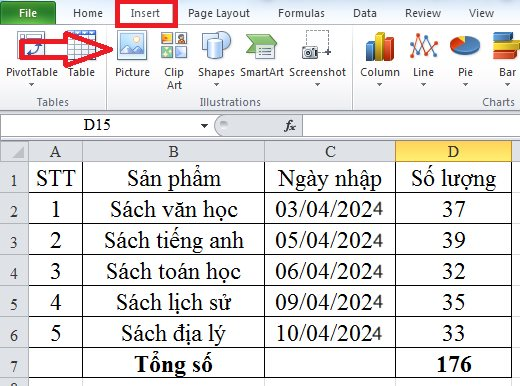The height and width of the screenshot is (386, 520).
Task: Select column D header
Action: (x=453, y=152)
